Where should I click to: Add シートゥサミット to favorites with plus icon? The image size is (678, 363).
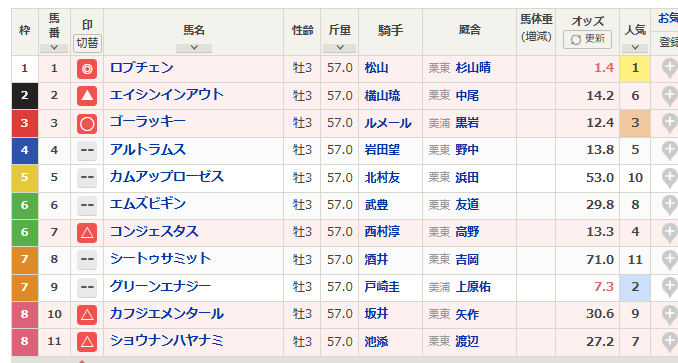(x=670, y=260)
